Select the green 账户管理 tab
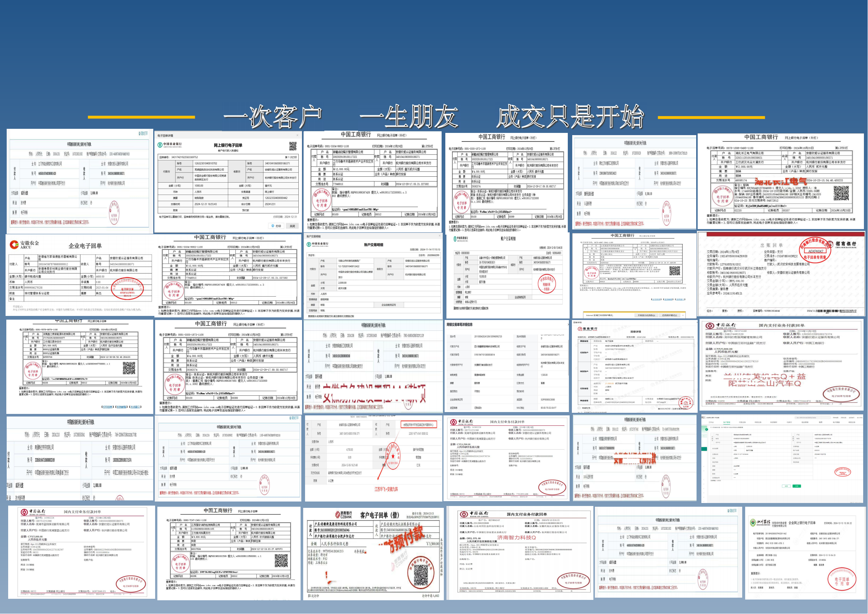Screen dimensions: 868x614 [727, 422]
